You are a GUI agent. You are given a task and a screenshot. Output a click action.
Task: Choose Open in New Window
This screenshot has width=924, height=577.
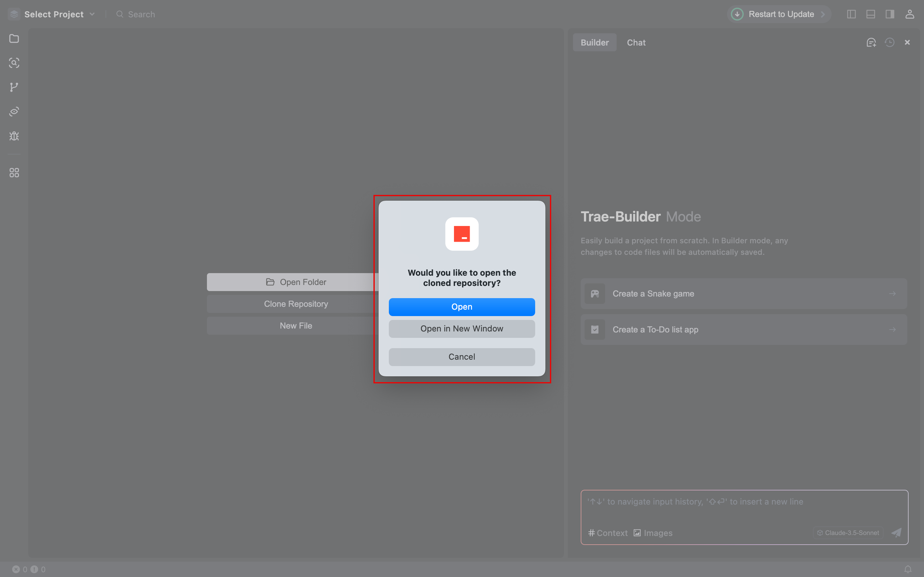[462, 329]
